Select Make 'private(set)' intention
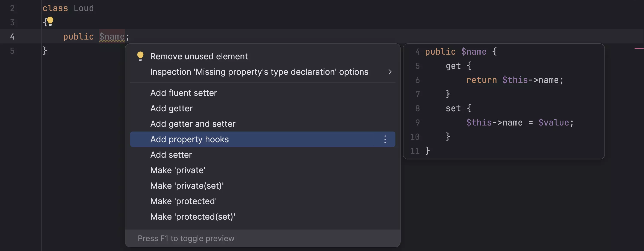 (187, 186)
